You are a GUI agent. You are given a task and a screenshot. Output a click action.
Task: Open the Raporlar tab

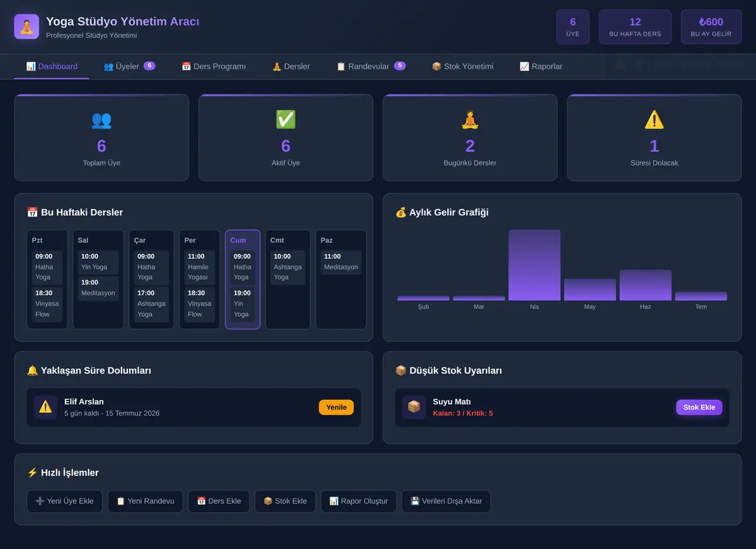point(541,66)
